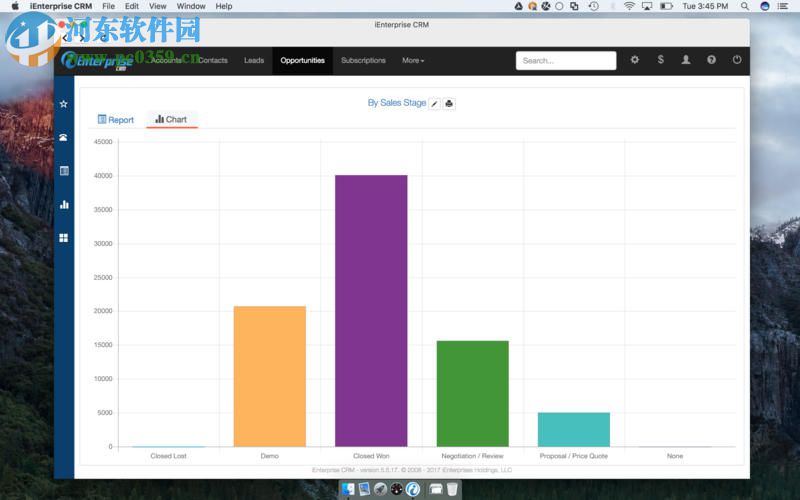Edit the By Sales Stage report via the pencil icon
This screenshot has width=800, height=500.
point(434,104)
